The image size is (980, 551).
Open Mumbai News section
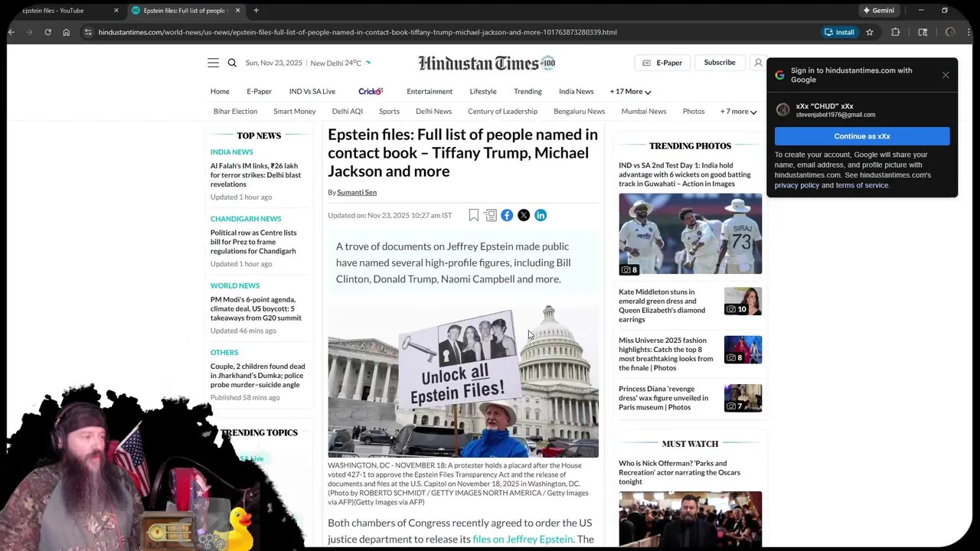point(644,111)
